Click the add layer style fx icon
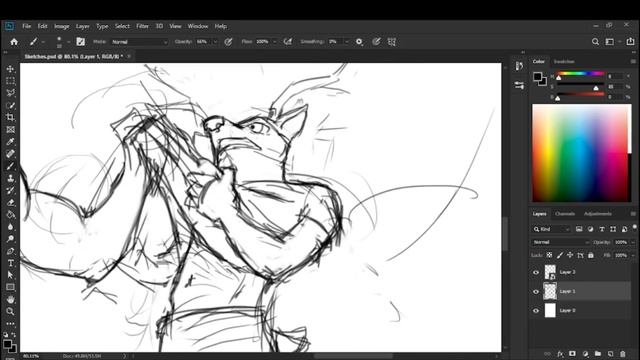This screenshot has width=640, height=360. point(560,354)
